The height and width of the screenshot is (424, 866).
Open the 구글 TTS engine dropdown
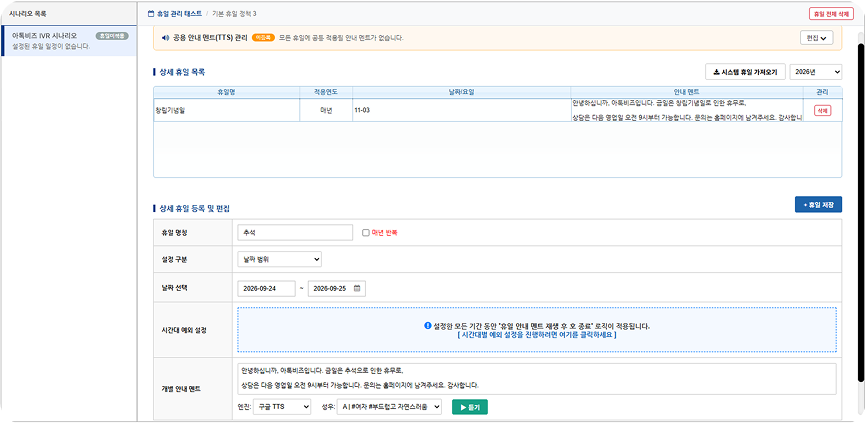point(282,407)
